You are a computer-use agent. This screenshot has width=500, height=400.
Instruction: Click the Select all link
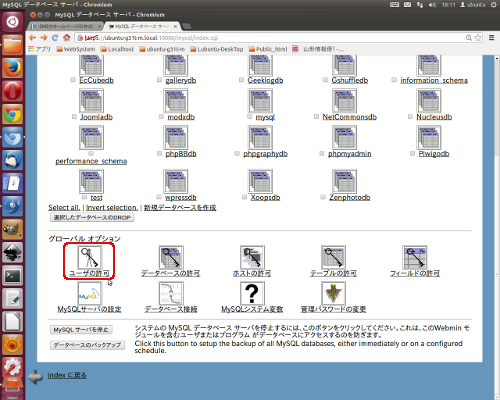[64, 207]
